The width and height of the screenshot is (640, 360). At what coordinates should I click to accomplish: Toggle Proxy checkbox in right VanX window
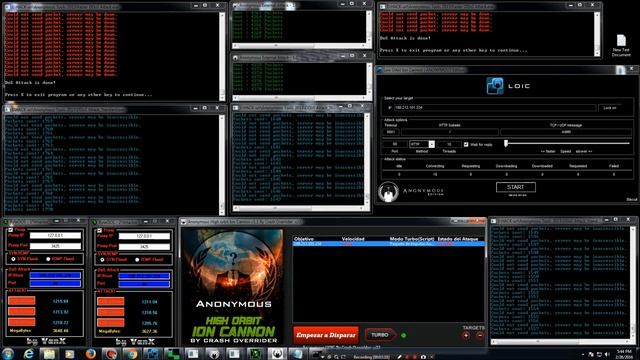coord(100,231)
